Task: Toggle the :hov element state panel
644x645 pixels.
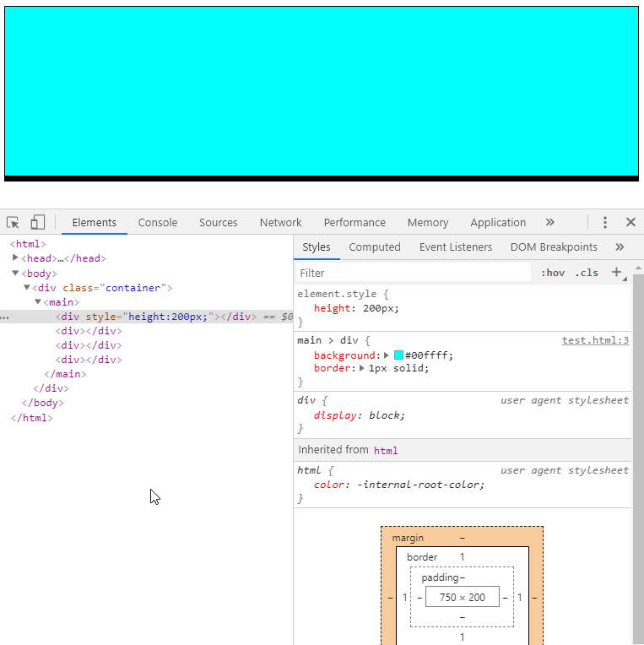Action: pyautogui.click(x=553, y=273)
